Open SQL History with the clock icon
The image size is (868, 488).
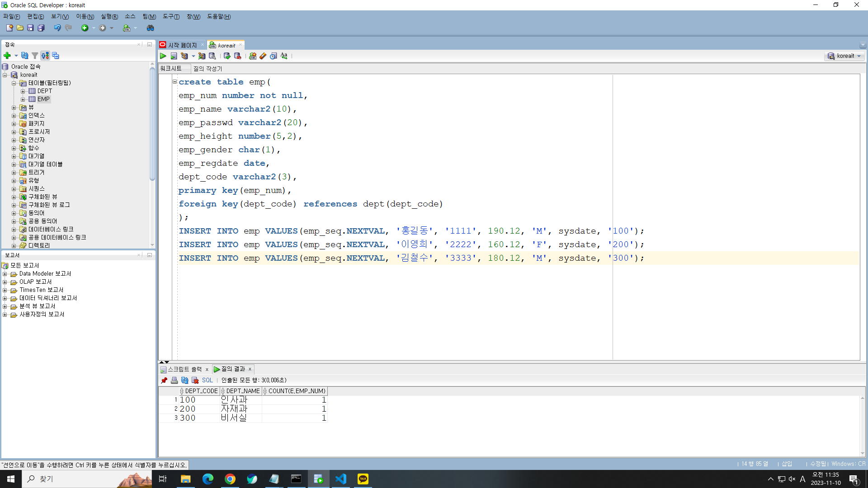click(274, 56)
